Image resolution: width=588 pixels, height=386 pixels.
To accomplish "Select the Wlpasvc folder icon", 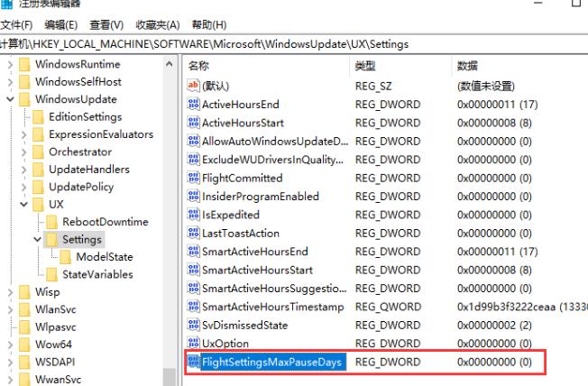I will coord(24,327).
